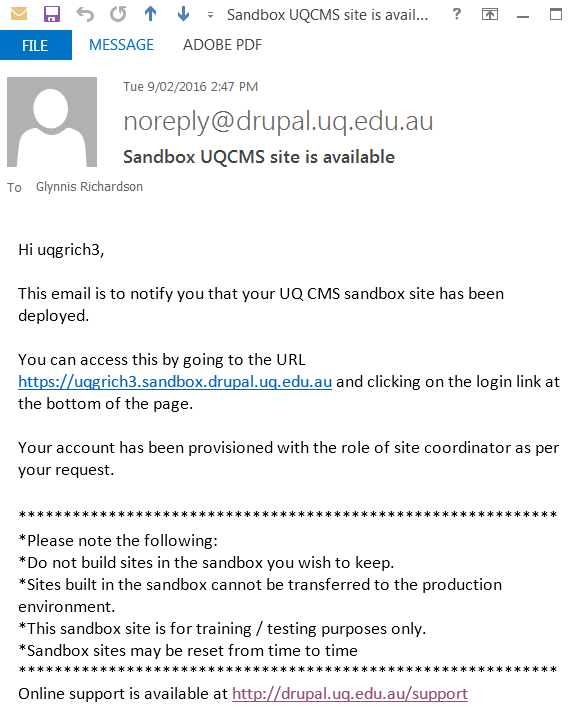The image size is (576, 717).
Task: Switch to the ADOBE PDF ribbon tab
Action: click(222, 45)
